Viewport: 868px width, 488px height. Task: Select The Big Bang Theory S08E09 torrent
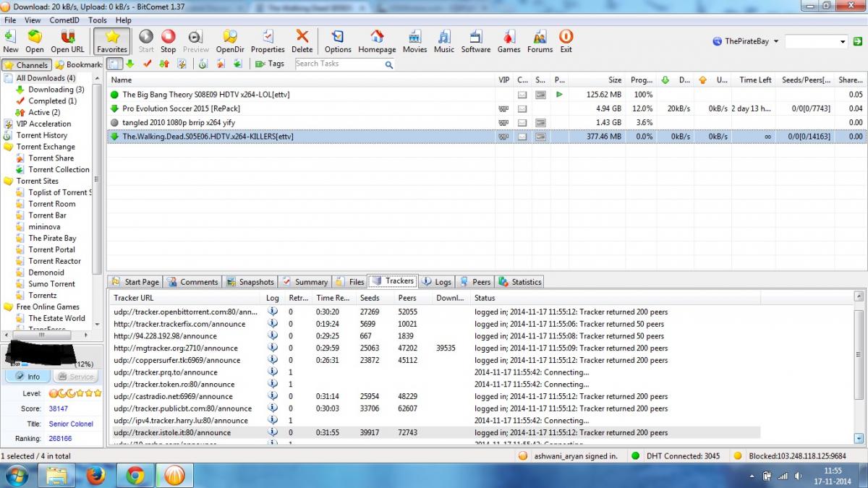pyautogui.click(x=486, y=95)
